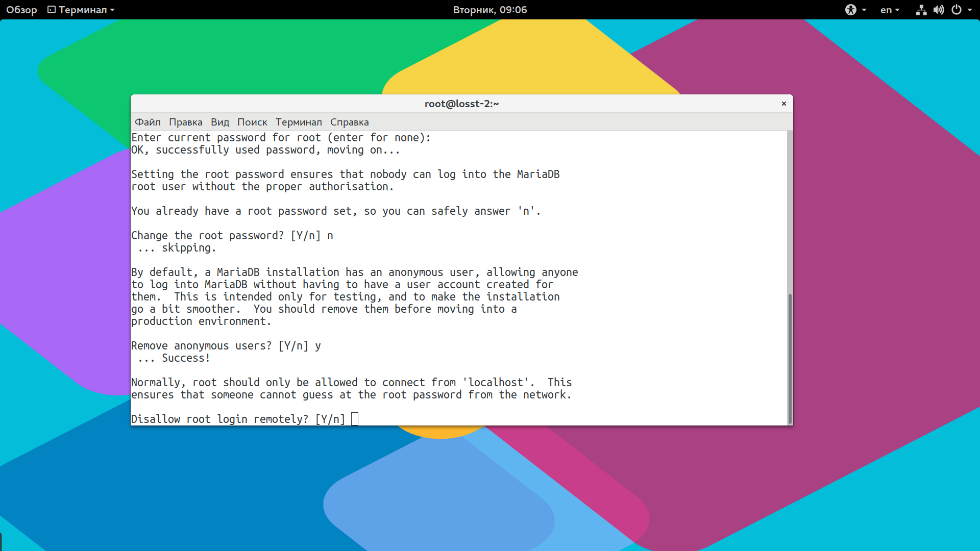The image size is (980, 551).
Task: Close the root@losst-2 terminal window
Action: (x=784, y=104)
